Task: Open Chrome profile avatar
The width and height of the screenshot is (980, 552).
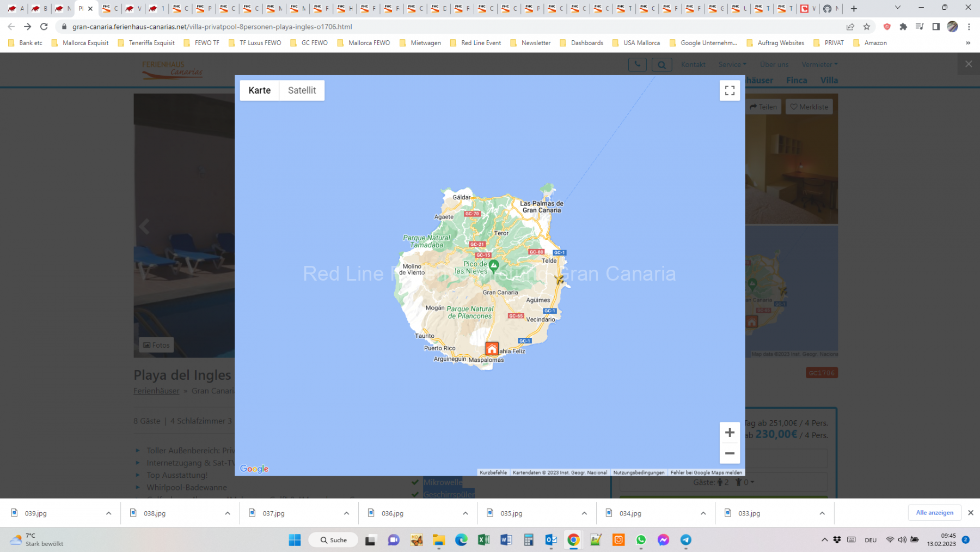Action: pyautogui.click(x=952, y=27)
